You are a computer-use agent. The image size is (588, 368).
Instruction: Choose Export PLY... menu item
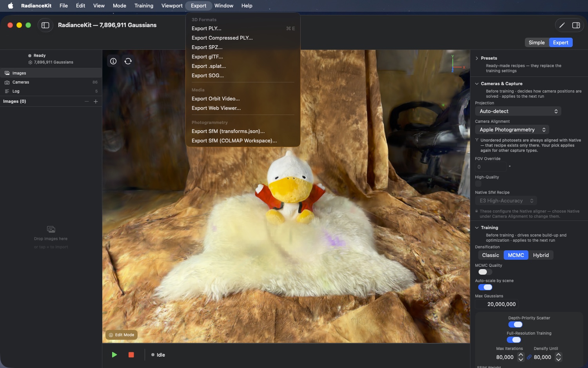tap(243, 28)
